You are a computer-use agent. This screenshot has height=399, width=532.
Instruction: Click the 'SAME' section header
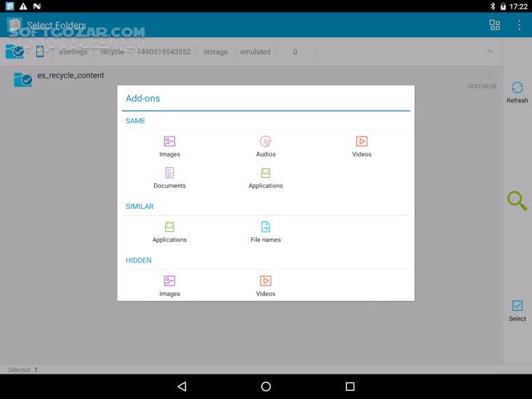click(135, 121)
